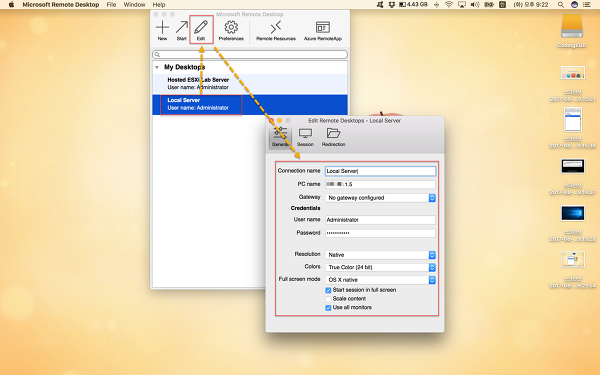
Task: Click the PC name input field
Action: coord(380,184)
